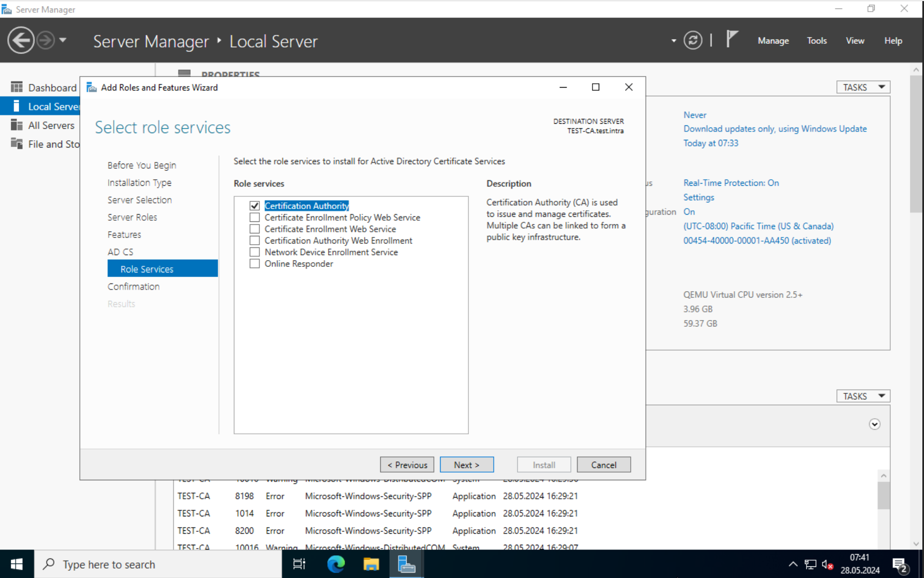Click the File and Storage Services icon
The image size is (924, 578).
tap(17, 144)
